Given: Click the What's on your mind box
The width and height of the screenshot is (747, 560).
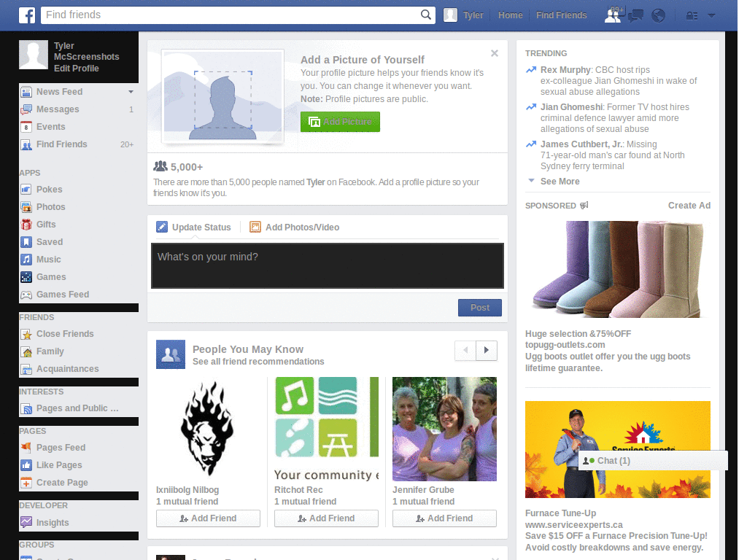Looking at the screenshot, I should pos(328,265).
